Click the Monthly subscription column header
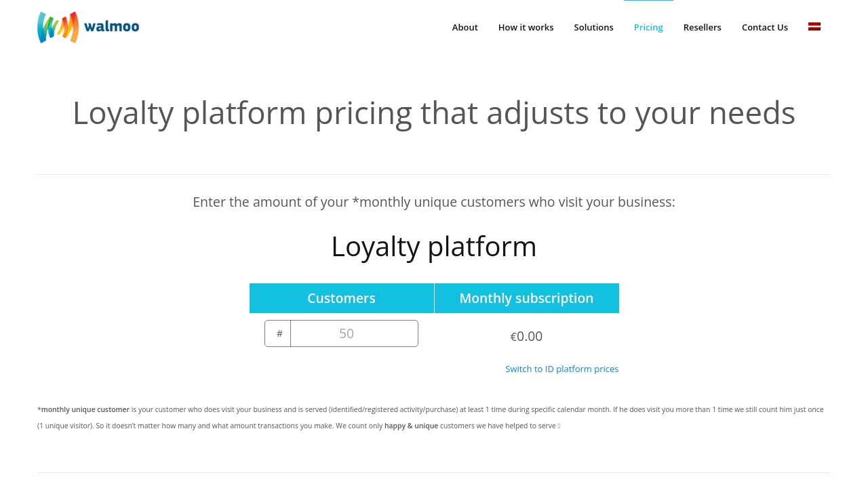The width and height of the screenshot is (868, 488). coord(526,298)
